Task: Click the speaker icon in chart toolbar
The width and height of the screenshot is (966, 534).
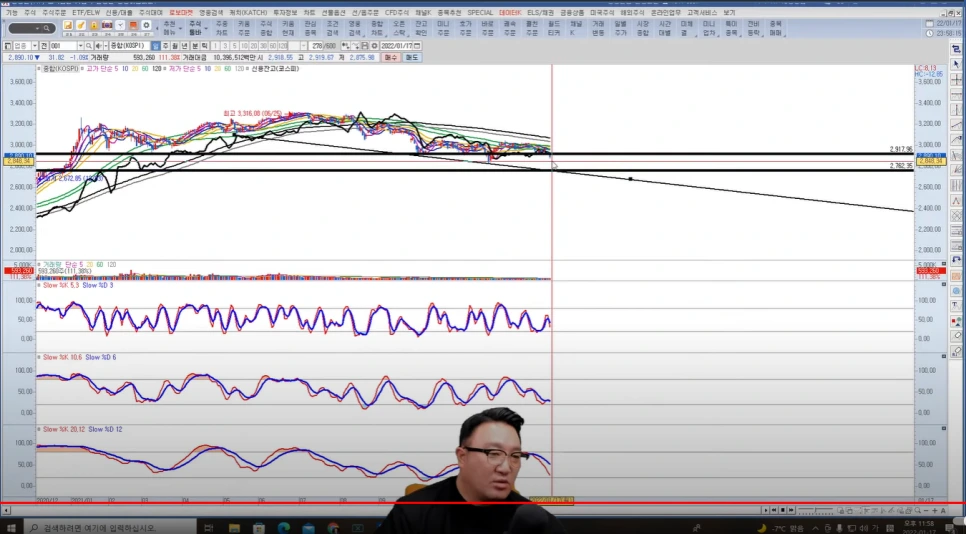Action: [x=98, y=46]
